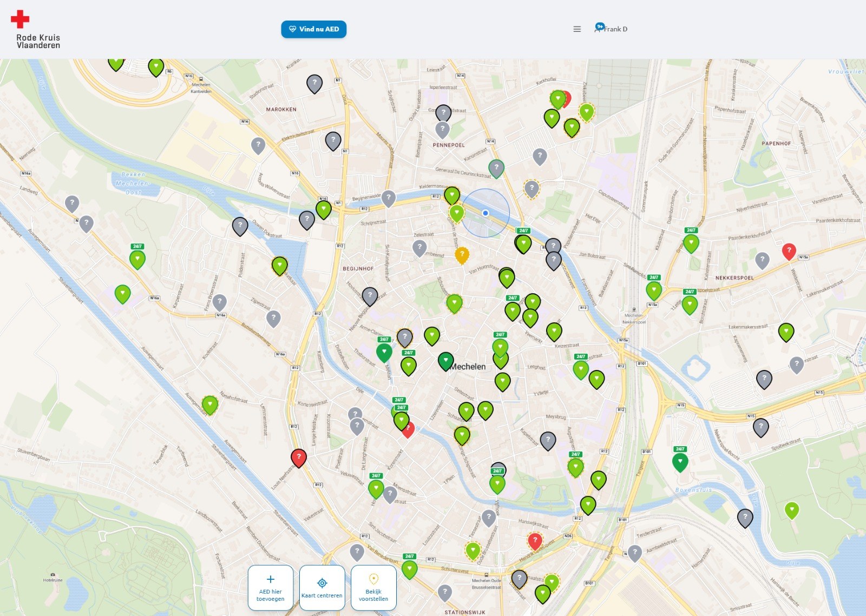The width and height of the screenshot is (866, 616).
Task: Select the gray marker near Begijnhof
Action: click(x=370, y=296)
